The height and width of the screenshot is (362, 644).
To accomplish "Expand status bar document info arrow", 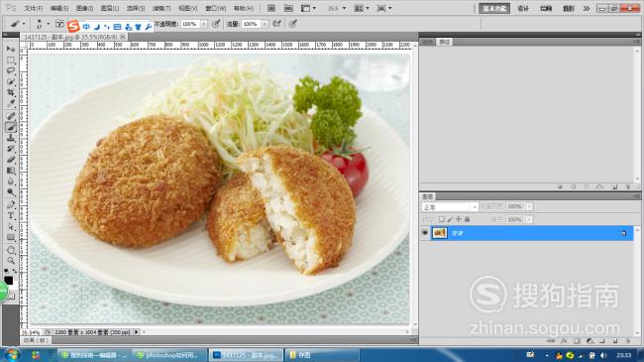I will (x=137, y=331).
